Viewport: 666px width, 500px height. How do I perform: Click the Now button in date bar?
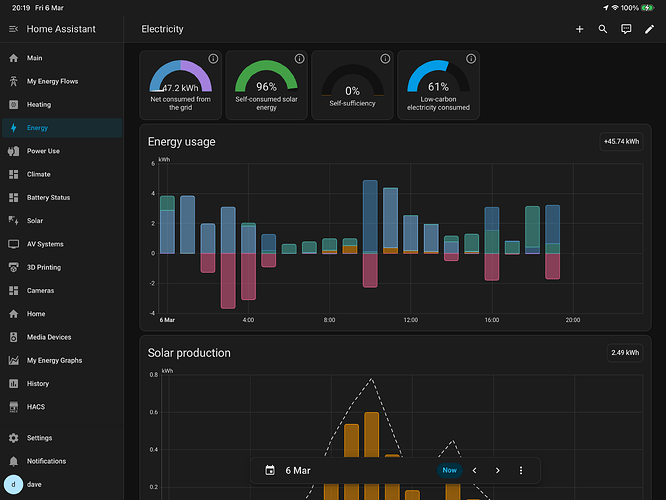(x=449, y=470)
